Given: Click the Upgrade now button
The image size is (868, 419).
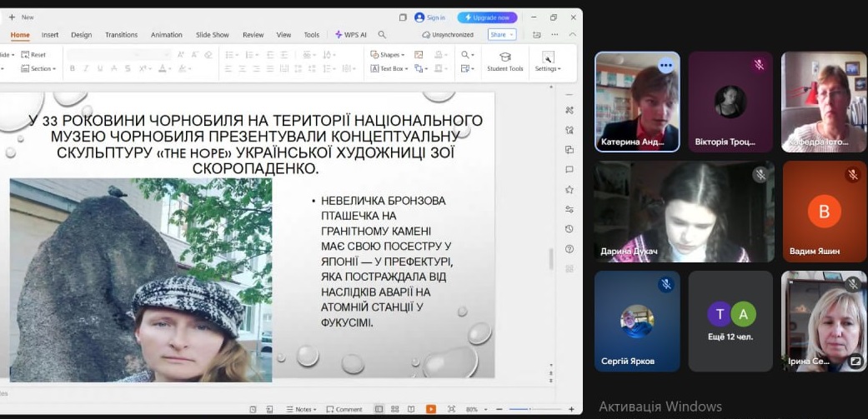Looking at the screenshot, I should 488,17.
